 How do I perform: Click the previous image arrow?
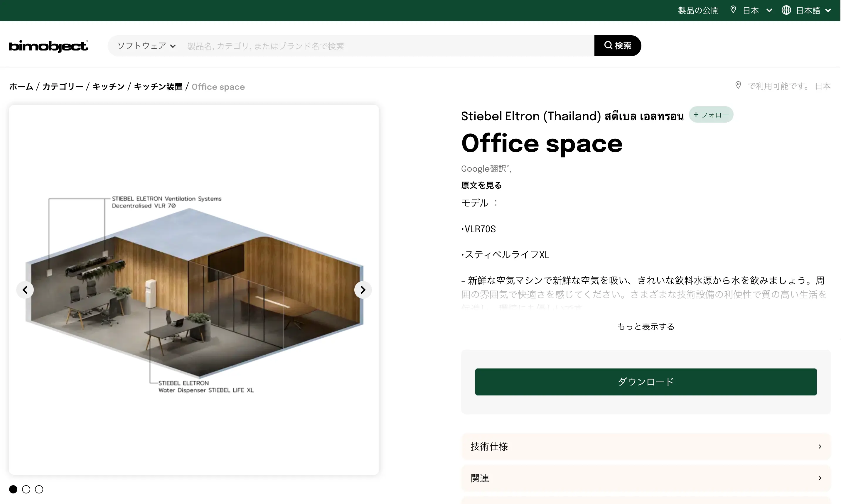pos(25,290)
